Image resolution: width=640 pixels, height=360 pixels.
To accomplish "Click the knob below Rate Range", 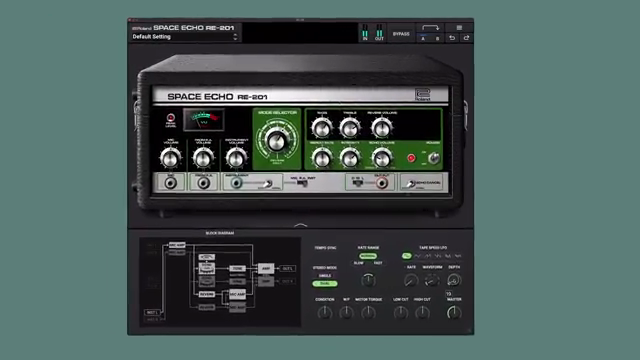I will click(x=368, y=280).
